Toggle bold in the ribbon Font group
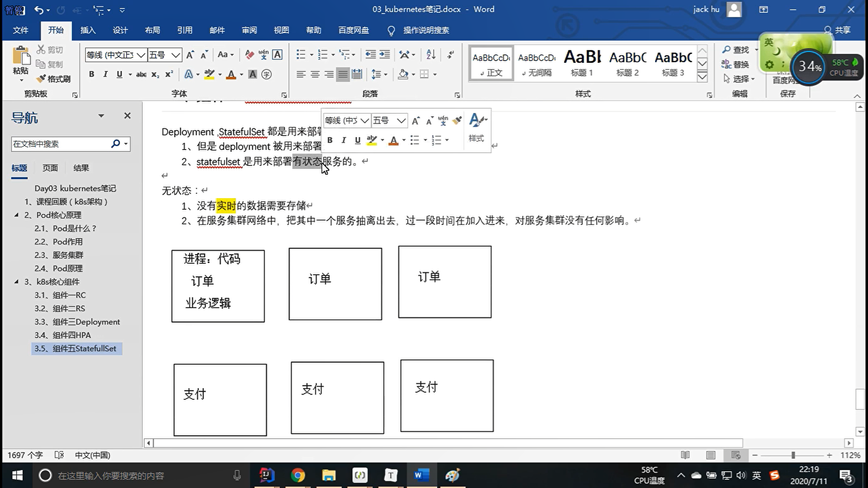Viewport: 868px width, 488px height. coord(91,74)
